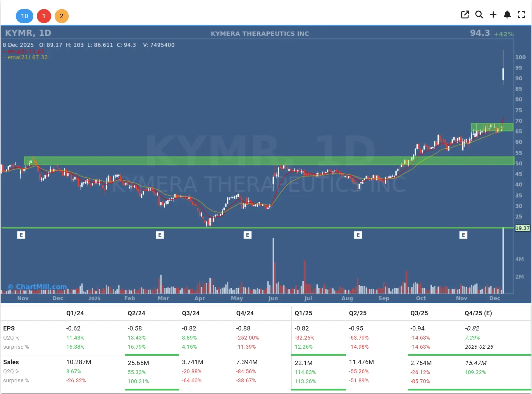Click the blue badge showing 10
The height and width of the screenshot is (394, 532).
pos(25,16)
